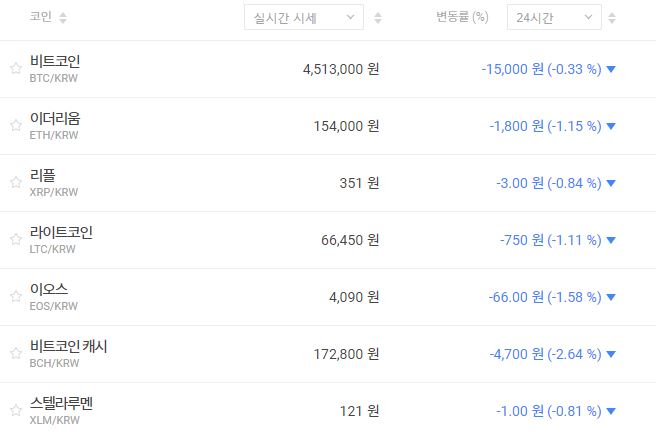The height and width of the screenshot is (439, 656).
Task: Click the down triangle next to -2.64 %
Action: (611, 354)
